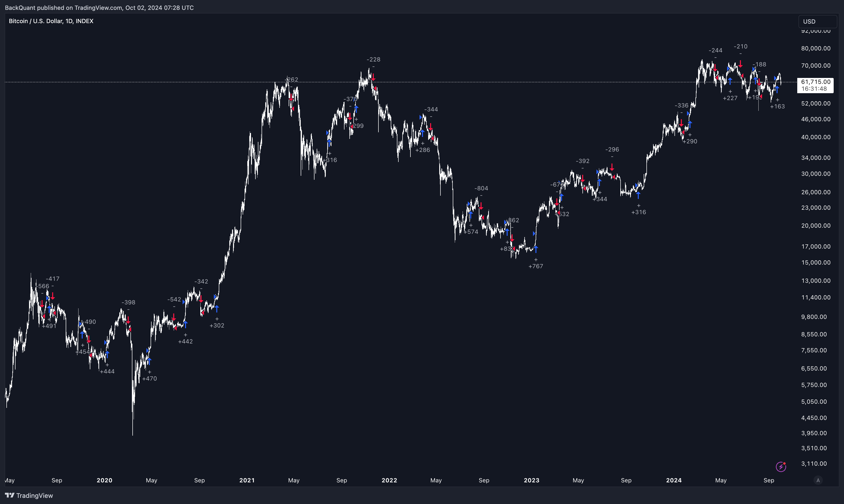The image size is (844, 504).
Task: Click the +302 trade label
Action: coord(217,326)
